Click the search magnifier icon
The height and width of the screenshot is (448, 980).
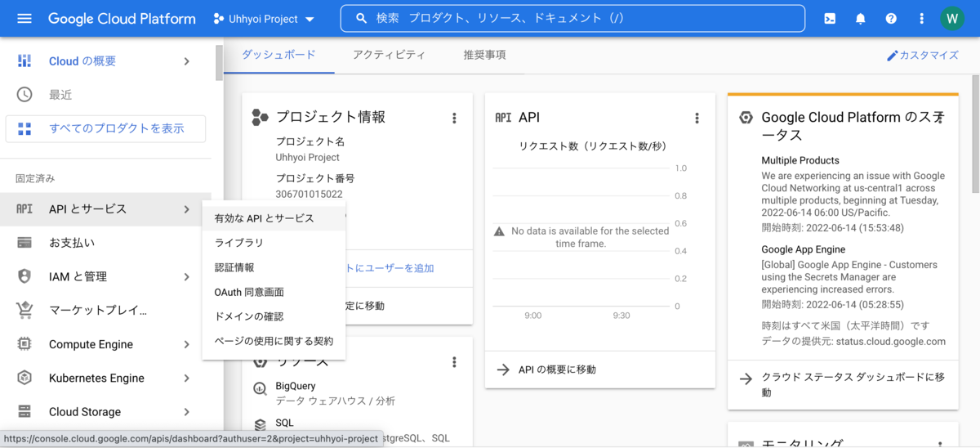coord(362,18)
